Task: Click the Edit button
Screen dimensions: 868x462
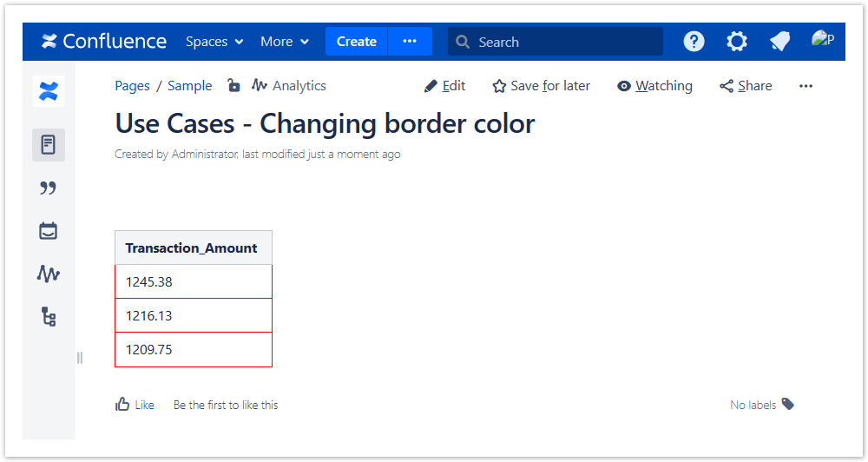Action: pos(444,86)
